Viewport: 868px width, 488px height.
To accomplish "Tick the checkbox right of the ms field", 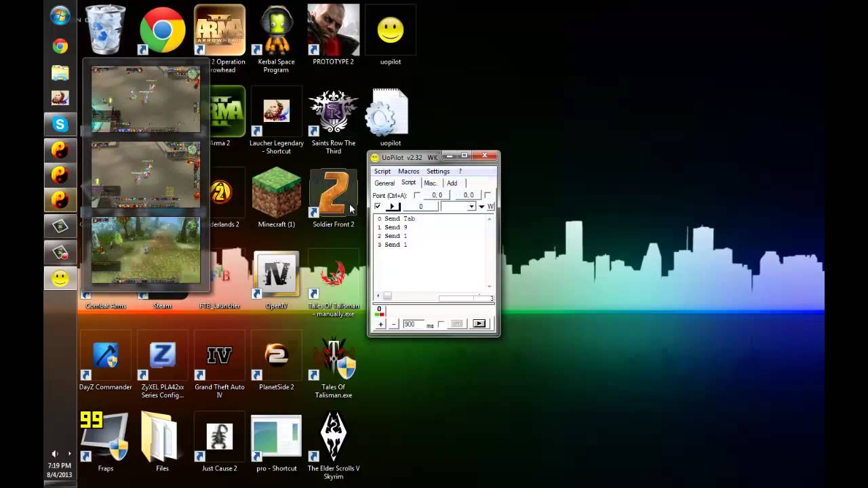I will click(441, 324).
